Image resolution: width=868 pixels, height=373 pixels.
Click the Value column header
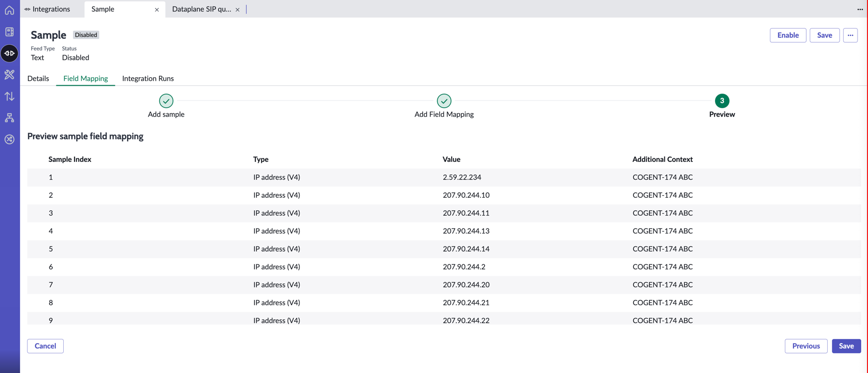pyautogui.click(x=451, y=159)
